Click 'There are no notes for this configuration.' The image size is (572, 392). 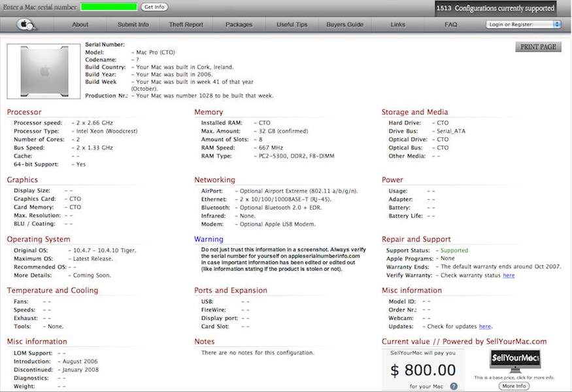[x=258, y=353]
